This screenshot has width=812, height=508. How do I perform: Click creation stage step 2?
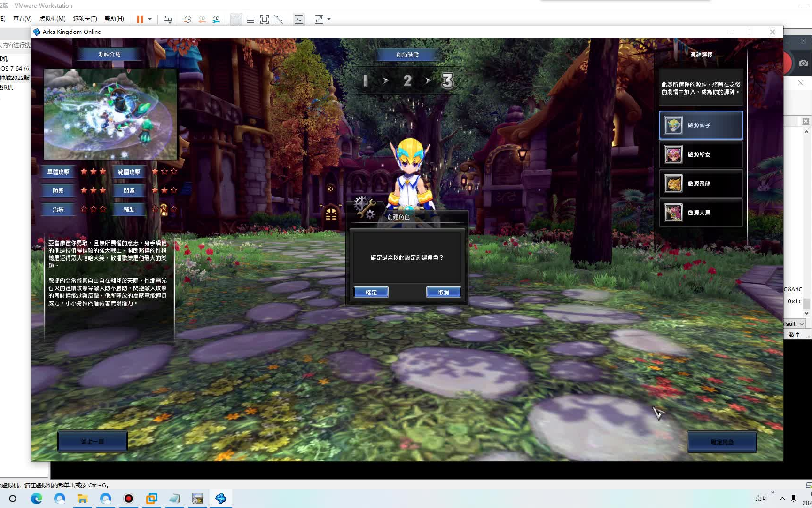[x=407, y=81]
